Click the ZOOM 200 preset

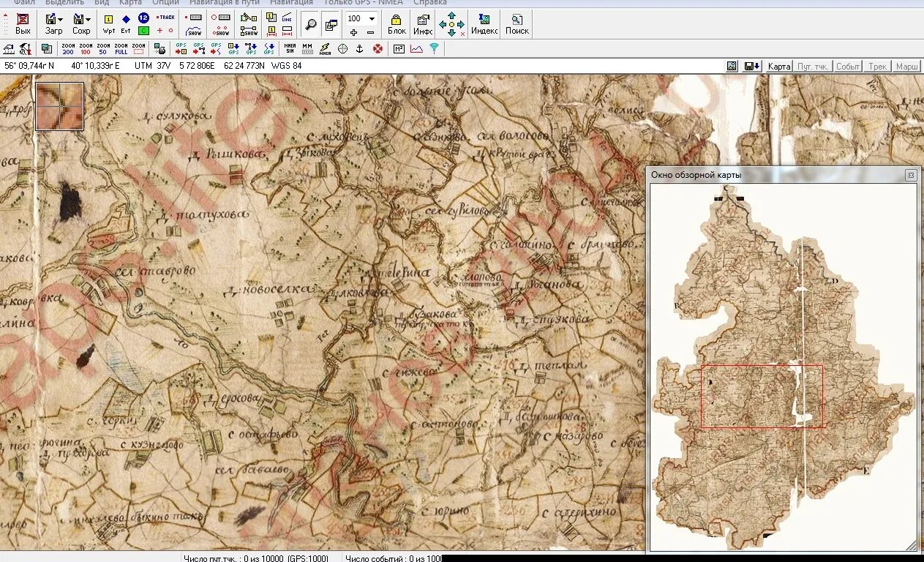tap(68, 49)
